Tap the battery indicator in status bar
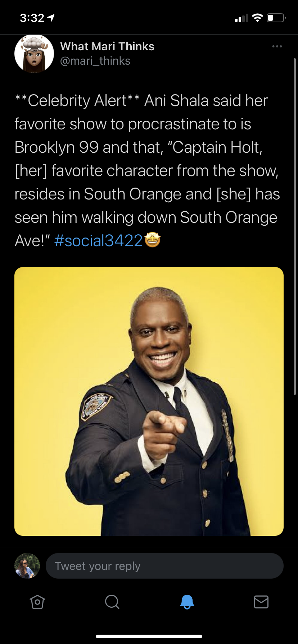The image size is (298, 644). [x=276, y=18]
